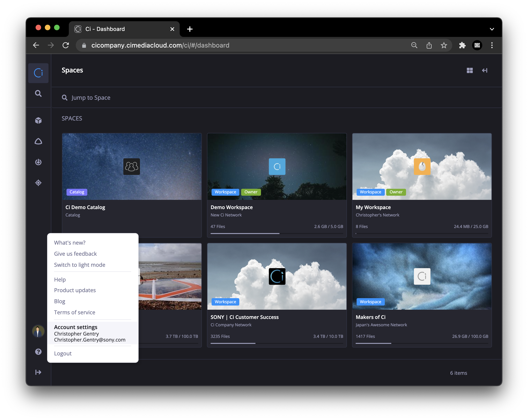Click 'New Ci Network' text
This screenshot has height=420, width=528.
226,215
